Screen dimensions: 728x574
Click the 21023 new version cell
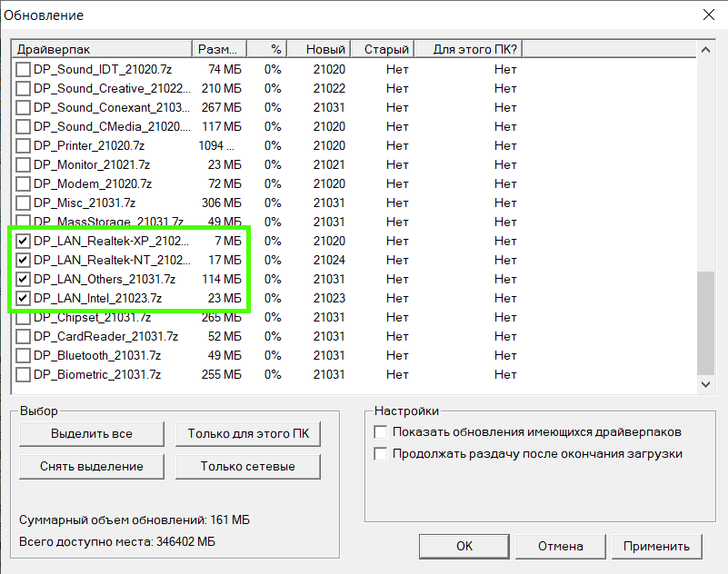point(329,298)
